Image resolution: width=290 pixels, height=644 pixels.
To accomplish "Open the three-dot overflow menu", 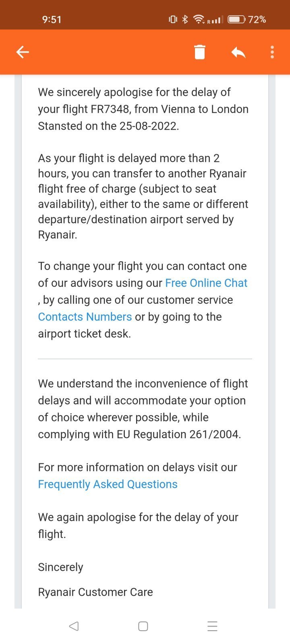I will click(272, 52).
